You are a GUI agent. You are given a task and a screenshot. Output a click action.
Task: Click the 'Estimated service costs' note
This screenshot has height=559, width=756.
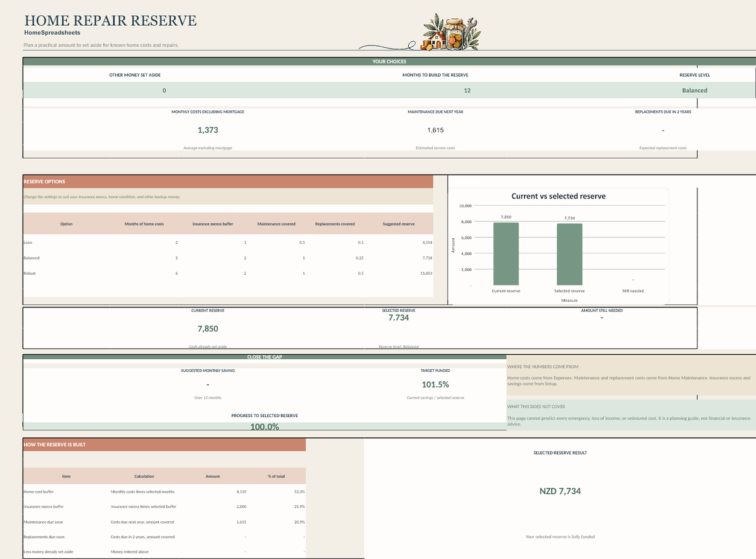coord(435,148)
